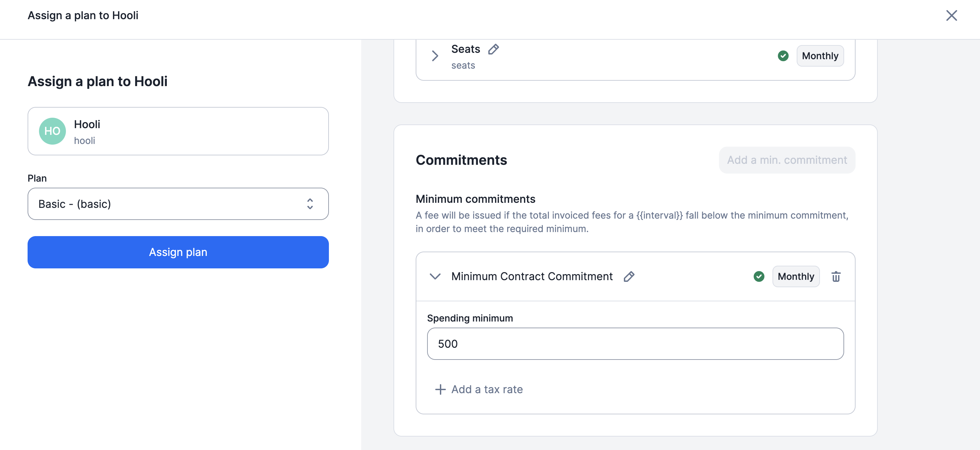Click the green check icon beside Seats
The width and height of the screenshot is (980, 450).
point(783,56)
